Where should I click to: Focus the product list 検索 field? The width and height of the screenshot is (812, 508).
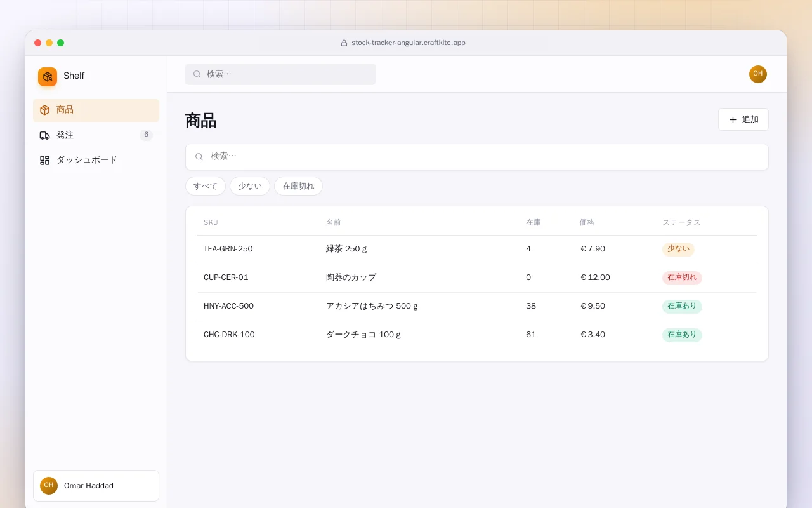click(x=477, y=157)
